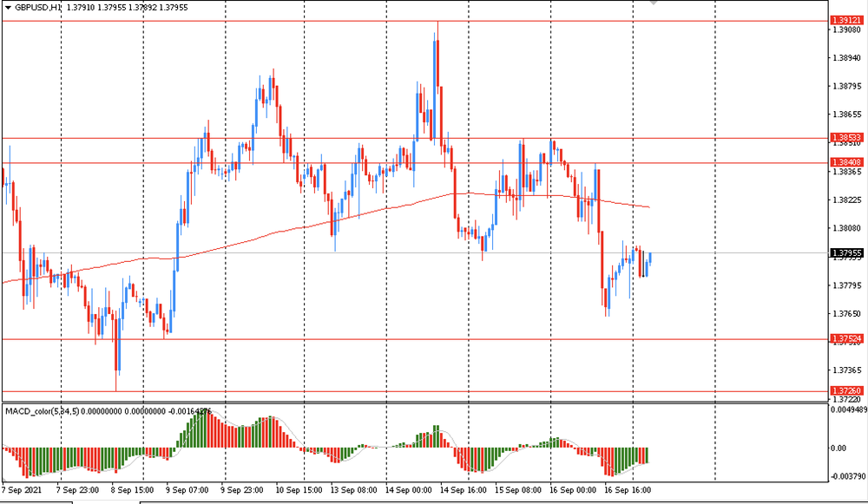Viewport: 868px width, 504px height.
Task: Click the MACD scale value 0.0049489
Action: [x=849, y=410]
